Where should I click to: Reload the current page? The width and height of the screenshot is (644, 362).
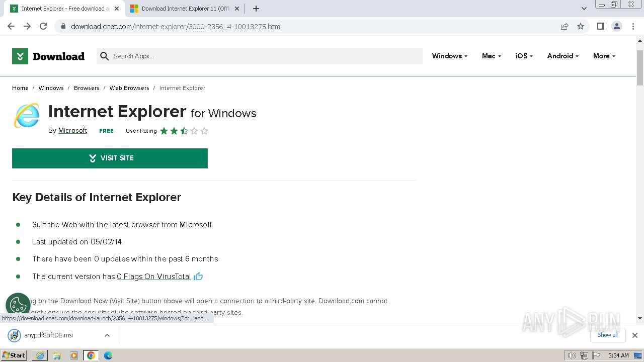[43, 26]
